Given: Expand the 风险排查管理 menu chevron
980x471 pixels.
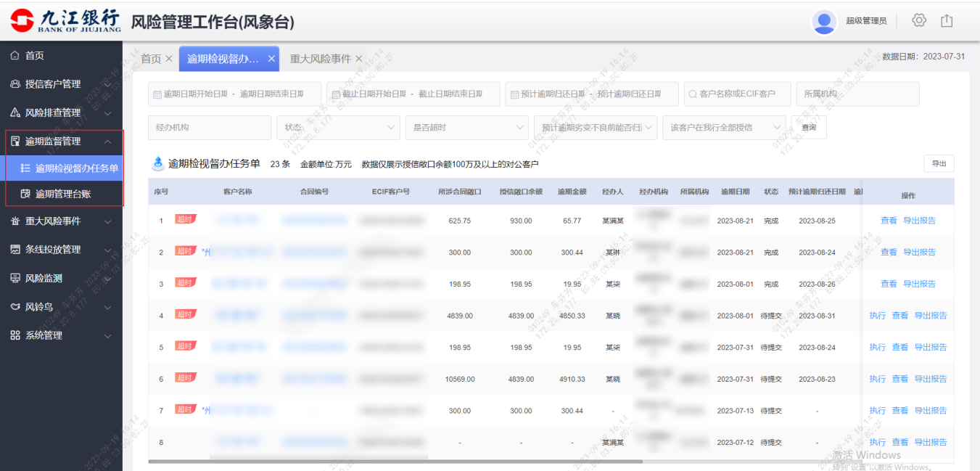Looking at the screenshot, I should (x=107, y=113).
